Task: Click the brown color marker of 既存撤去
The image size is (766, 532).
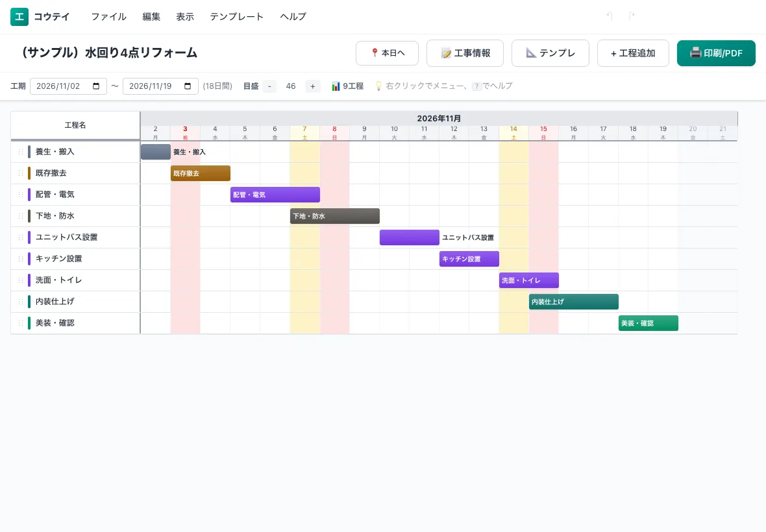Action: tap(29, 173)
